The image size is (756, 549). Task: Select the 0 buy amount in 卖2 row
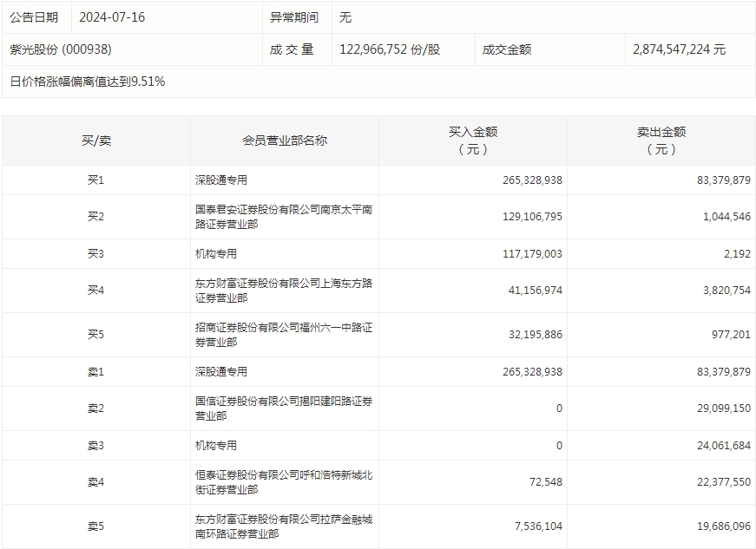click(x=559, y=408)
